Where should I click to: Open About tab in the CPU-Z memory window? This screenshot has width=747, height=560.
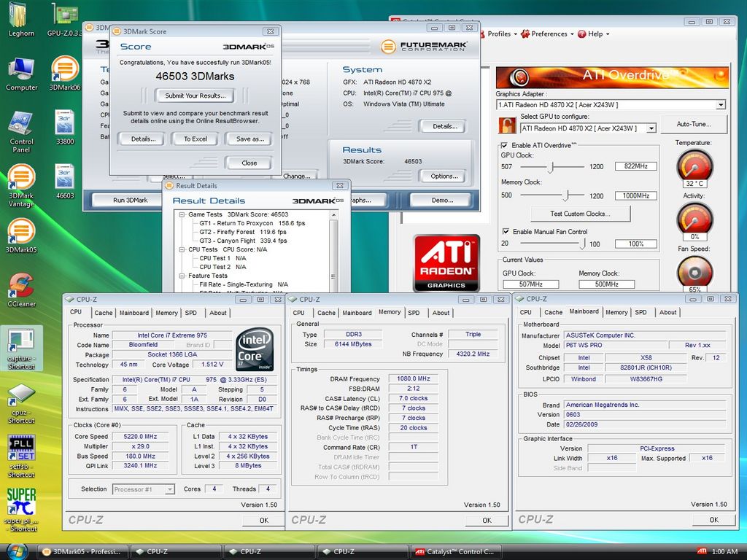[441, 313]
